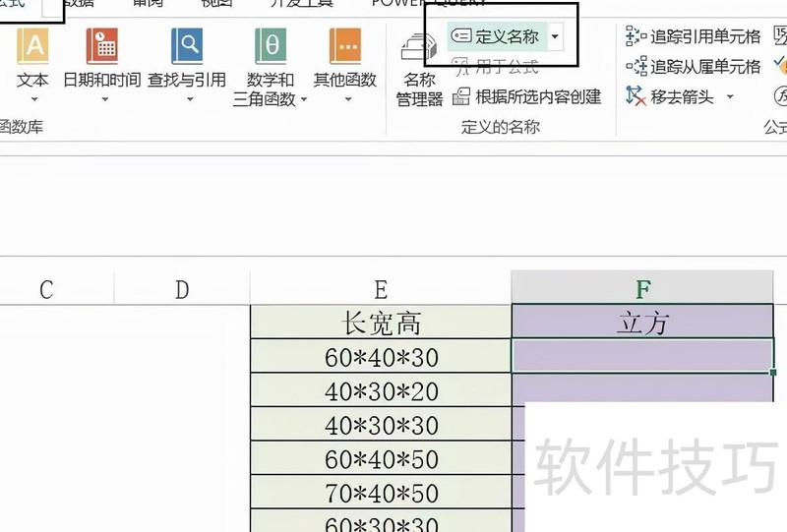Expand the 移去箭头 dropdown arrow

point(730,96)
